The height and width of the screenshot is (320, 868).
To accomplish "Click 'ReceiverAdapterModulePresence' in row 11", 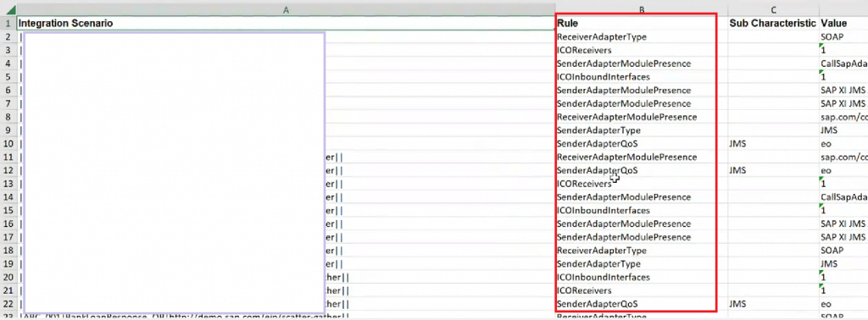I will 627,157.
